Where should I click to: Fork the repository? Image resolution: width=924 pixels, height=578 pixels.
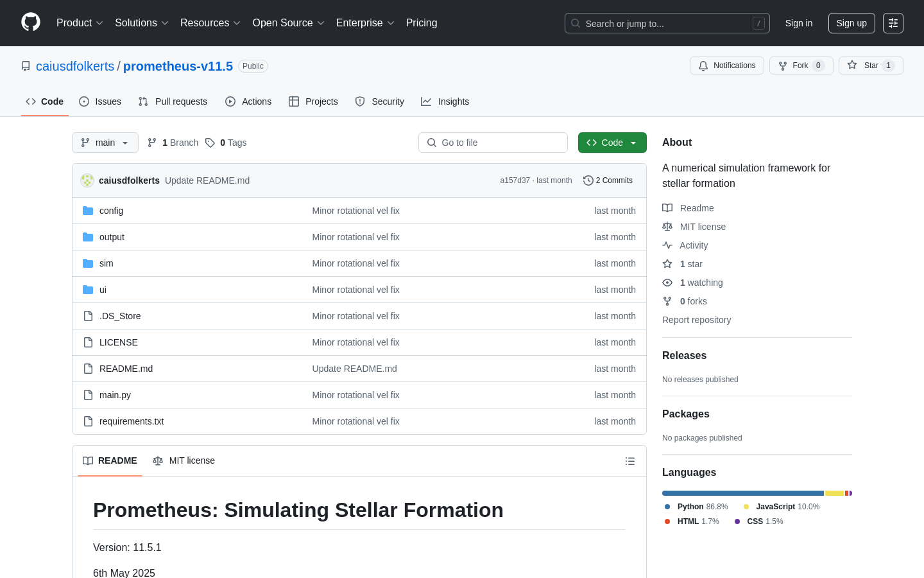(801, 66)
